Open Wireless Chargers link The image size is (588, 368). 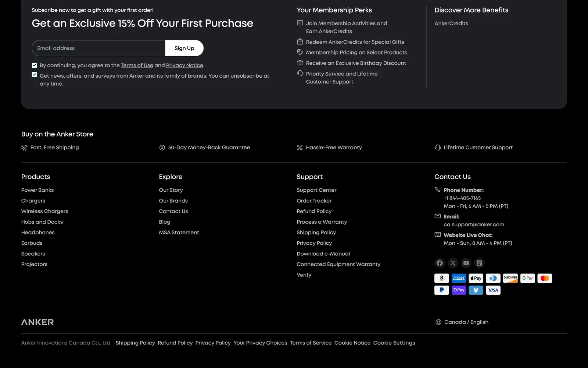click(45, 211)
